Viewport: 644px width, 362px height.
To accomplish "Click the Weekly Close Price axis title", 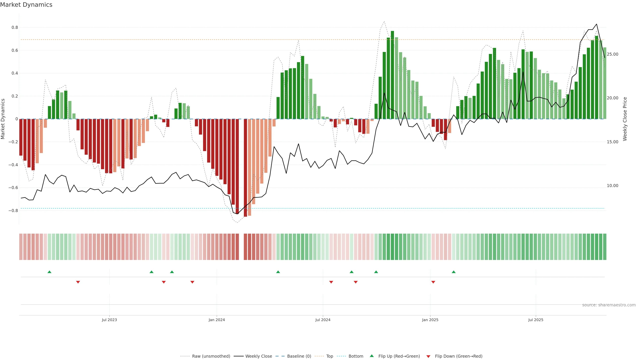I will pyautogui.click(x=625, y=119).
